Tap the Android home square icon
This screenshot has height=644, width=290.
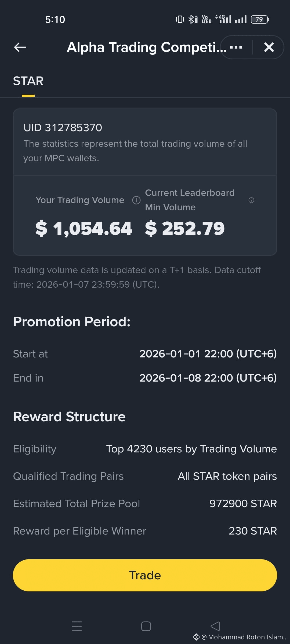146,626
